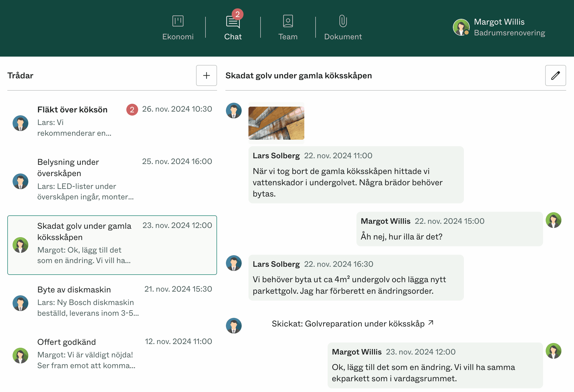Open the Team contacts icon
Image resolution: width=574 pixels, height=392 pixels.
tap(288, 21)
